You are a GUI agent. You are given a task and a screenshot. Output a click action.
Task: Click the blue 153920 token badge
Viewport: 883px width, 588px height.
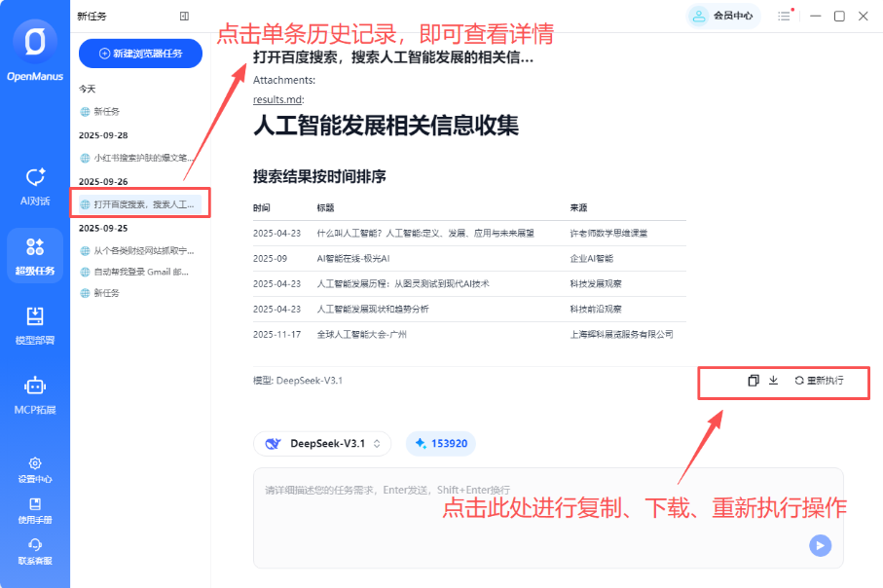click(441, 443)
